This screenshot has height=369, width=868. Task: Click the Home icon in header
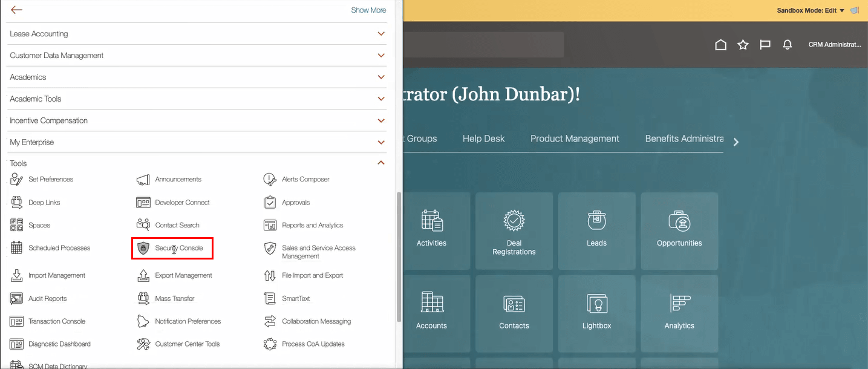click(x=720, y=45)
